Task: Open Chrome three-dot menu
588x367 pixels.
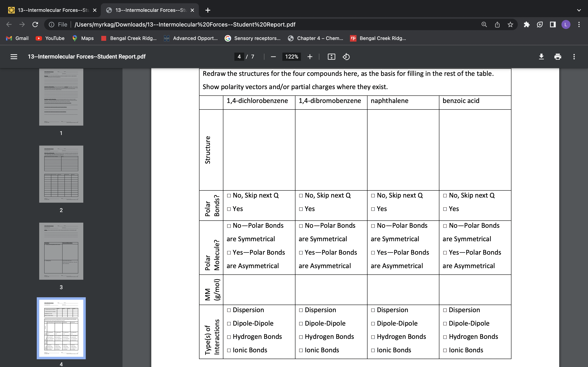Action: click(579, 24)
